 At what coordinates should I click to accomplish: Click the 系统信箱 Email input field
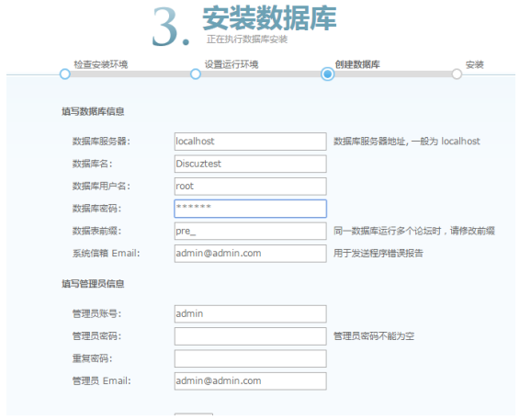pos(251,254)
